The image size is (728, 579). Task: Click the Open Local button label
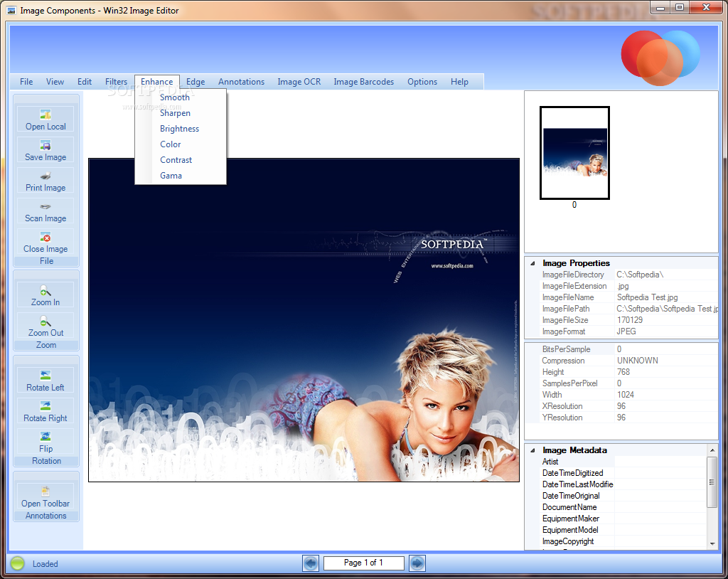coord(45,127)
